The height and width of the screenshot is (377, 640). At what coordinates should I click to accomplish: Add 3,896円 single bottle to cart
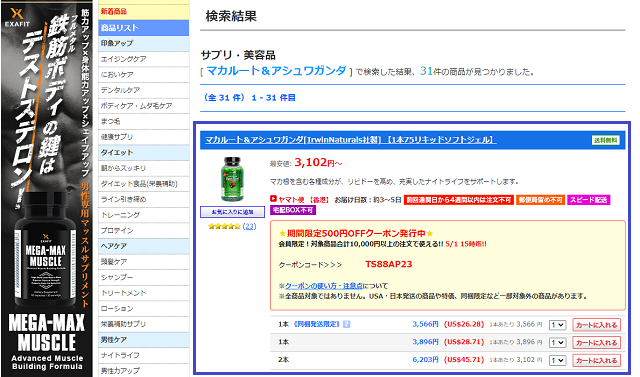[596, 343]
